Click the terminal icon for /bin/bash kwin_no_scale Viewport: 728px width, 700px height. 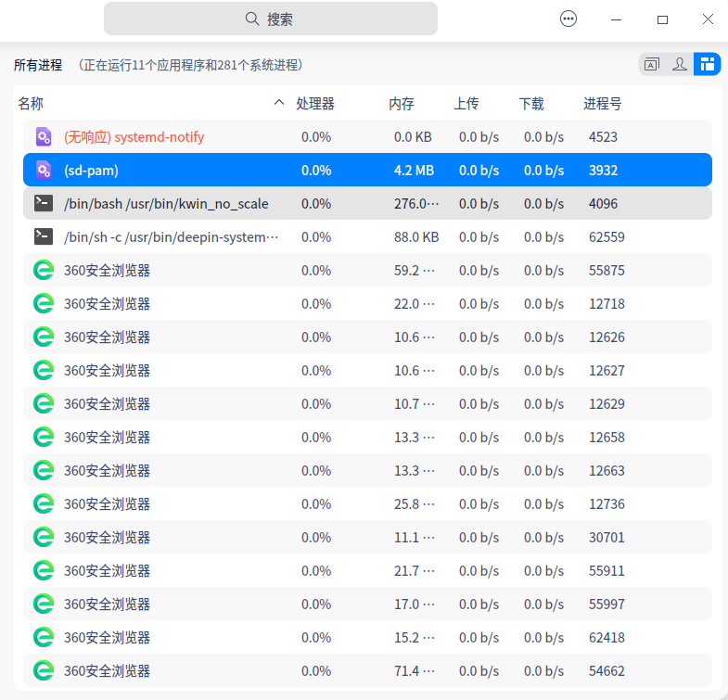[x=44, y=204]
